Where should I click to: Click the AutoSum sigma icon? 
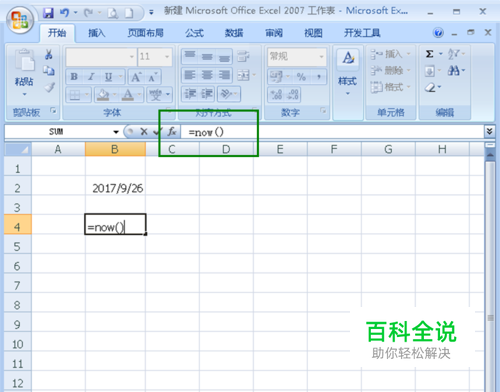point(429,54)
